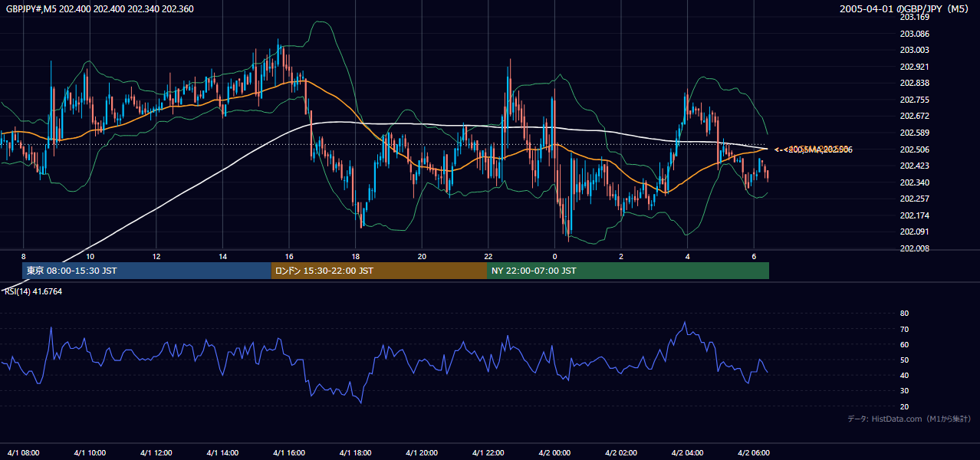Click hour tick 18 under price chart

click(355, 256)
